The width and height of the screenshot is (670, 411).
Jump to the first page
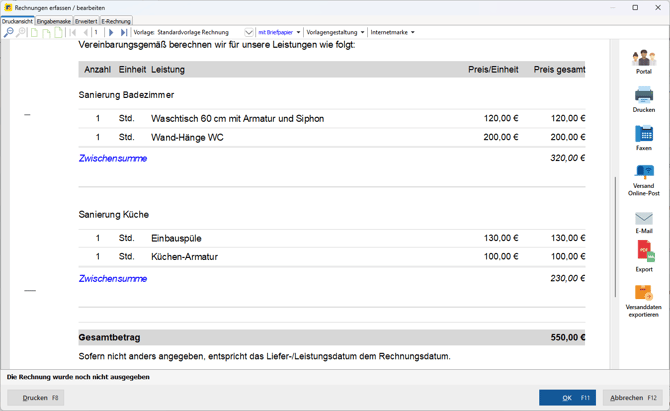(73, 32)
